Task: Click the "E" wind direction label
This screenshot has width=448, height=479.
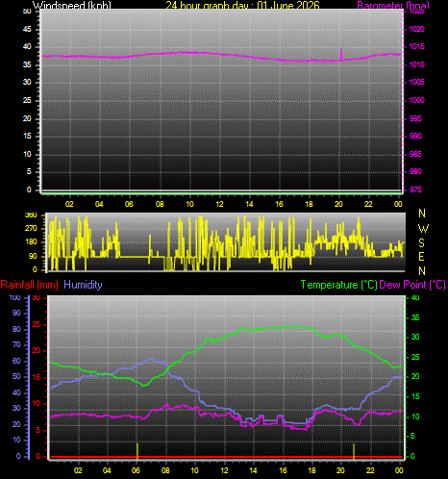Action: [422, 257]
